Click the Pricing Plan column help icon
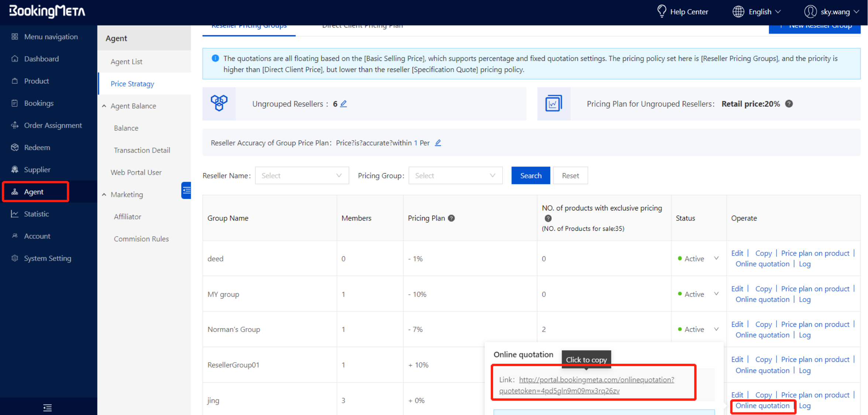Image resolution: width=868 pixels, height=415 pixels. tap(451, 218)
